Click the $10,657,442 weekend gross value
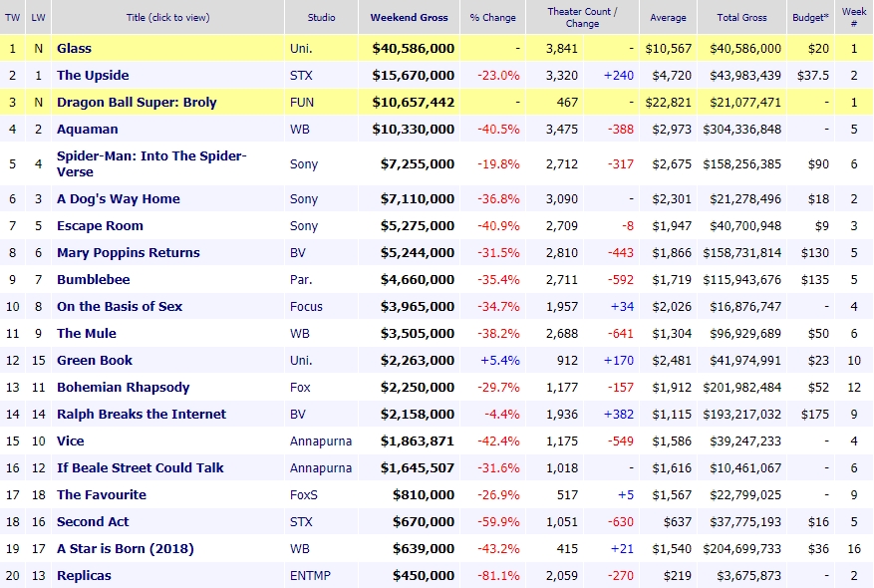Screen dimensions: 874x588 point(413,103)
